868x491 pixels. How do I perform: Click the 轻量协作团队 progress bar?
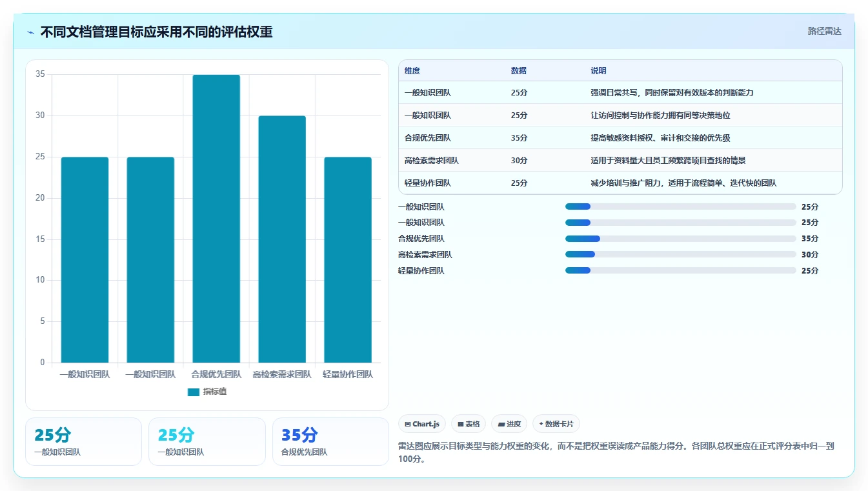click(680, 271)
